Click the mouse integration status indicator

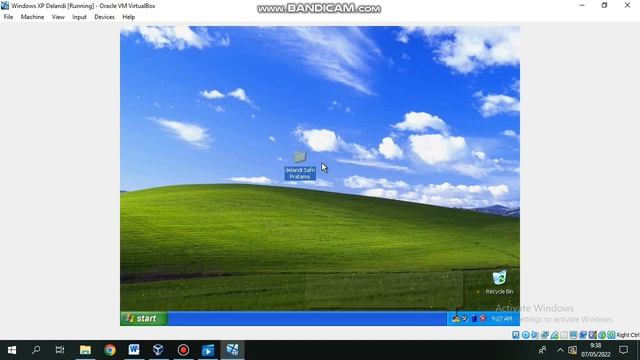[602, 335]
